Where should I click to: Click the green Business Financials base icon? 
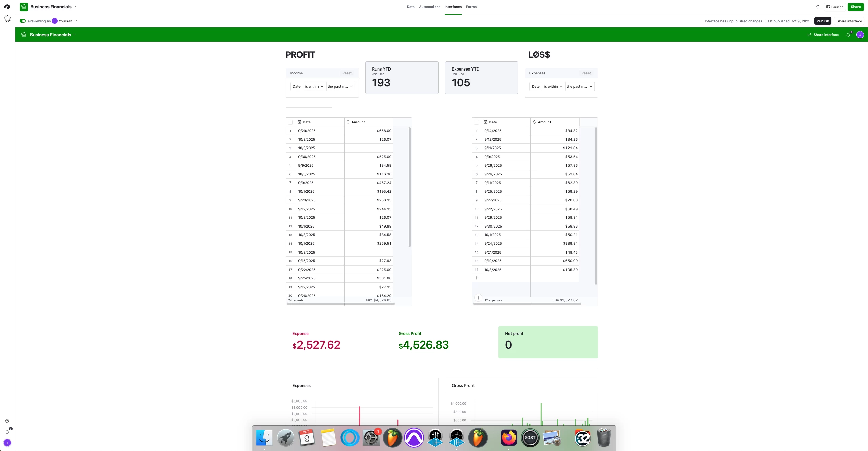[x=24, y=7]
